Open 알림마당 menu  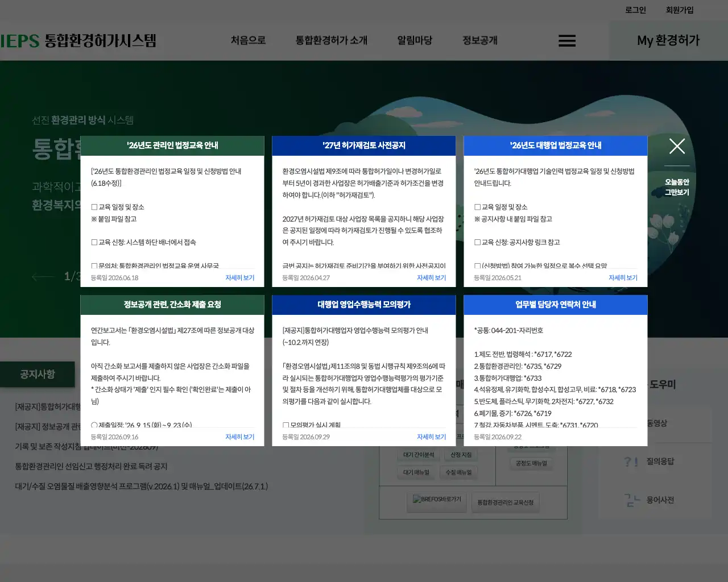pyautogui.click(x=415, y=40)
